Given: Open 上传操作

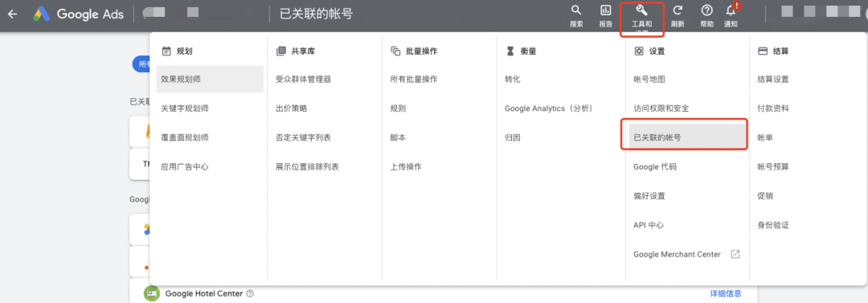Looking at the screenshot, I should [x=406, y=166].
